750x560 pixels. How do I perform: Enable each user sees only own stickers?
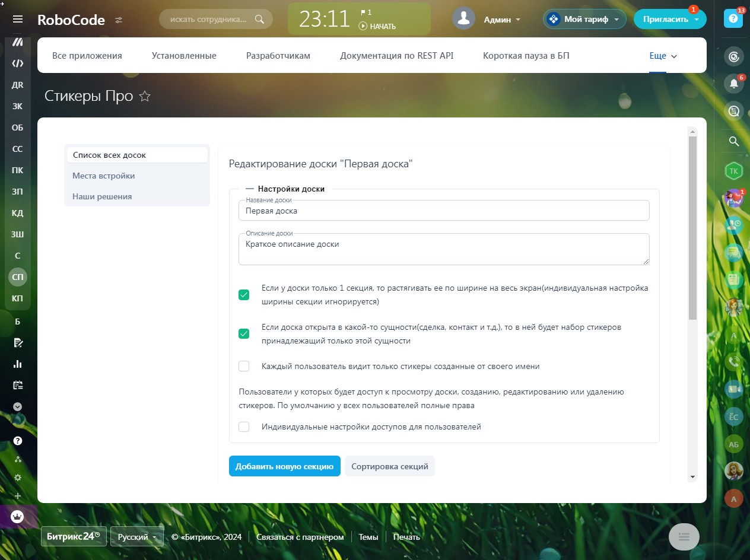coord(244,366)
